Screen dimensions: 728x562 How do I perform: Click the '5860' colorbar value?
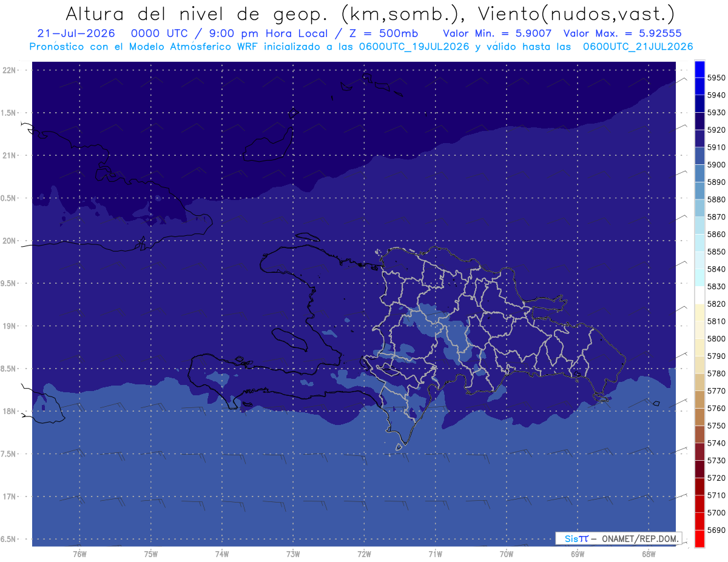(716, 234)
